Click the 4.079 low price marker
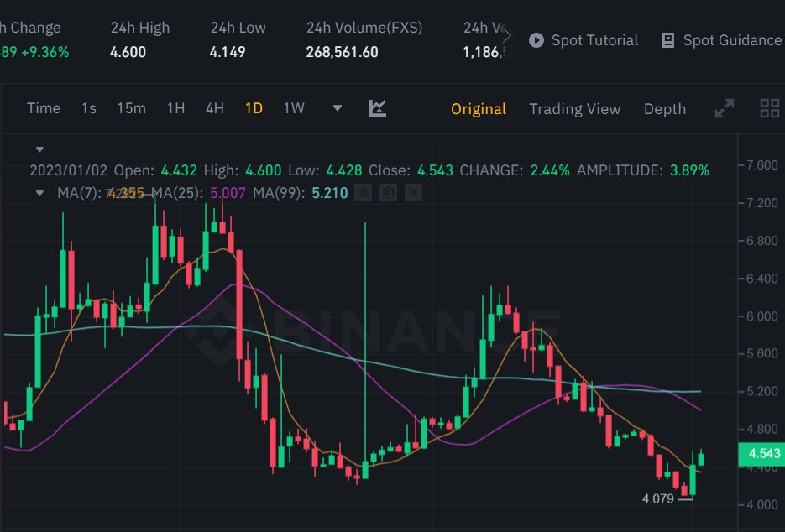 pyautogui.click(x=658, y=498)
